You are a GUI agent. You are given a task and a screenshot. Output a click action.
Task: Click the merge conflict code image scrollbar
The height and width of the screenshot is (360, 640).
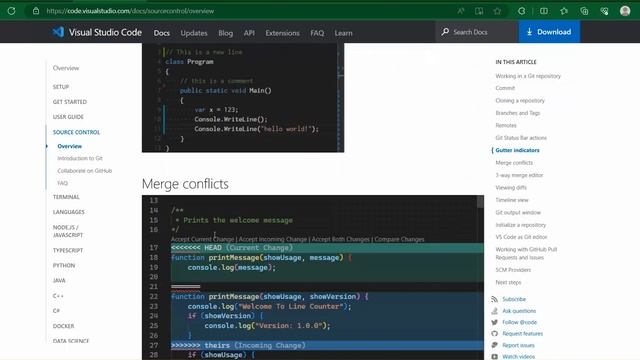tap(480, 202)
